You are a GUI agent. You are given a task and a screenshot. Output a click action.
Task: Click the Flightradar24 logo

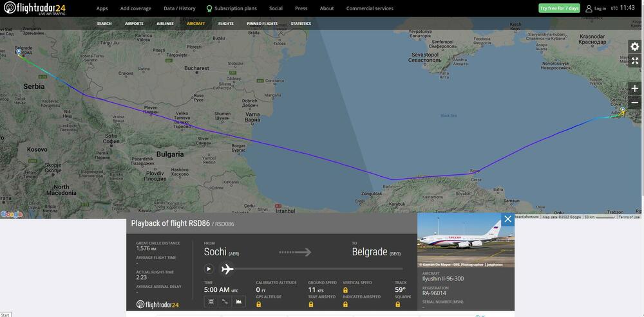35,8
